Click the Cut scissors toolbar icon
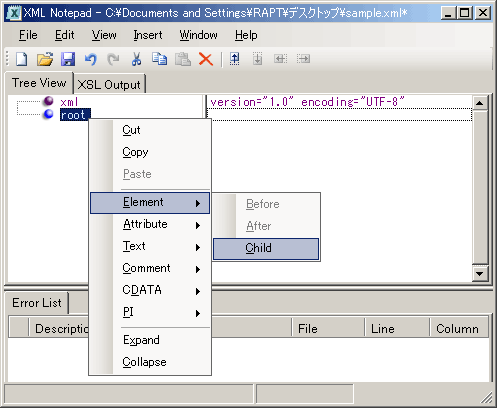 (136, 59)
